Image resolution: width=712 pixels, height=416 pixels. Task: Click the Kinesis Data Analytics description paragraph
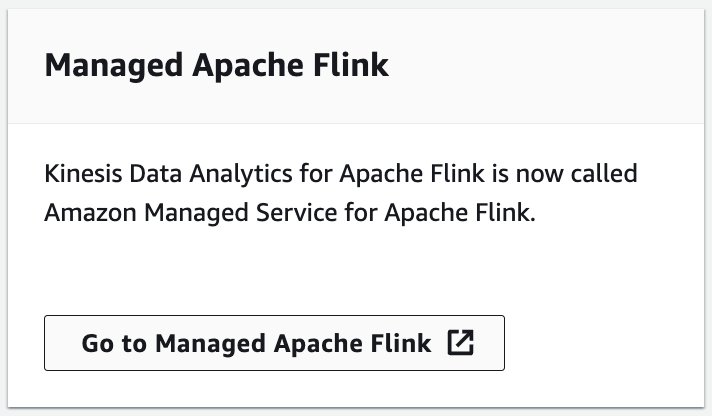point(340,194)
